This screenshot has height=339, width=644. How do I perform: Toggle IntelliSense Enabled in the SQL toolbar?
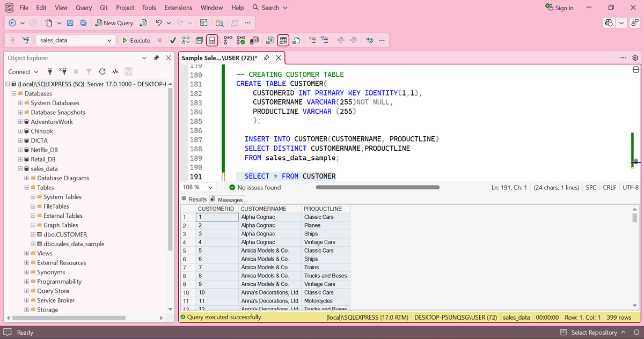click(x=212, y=40)
